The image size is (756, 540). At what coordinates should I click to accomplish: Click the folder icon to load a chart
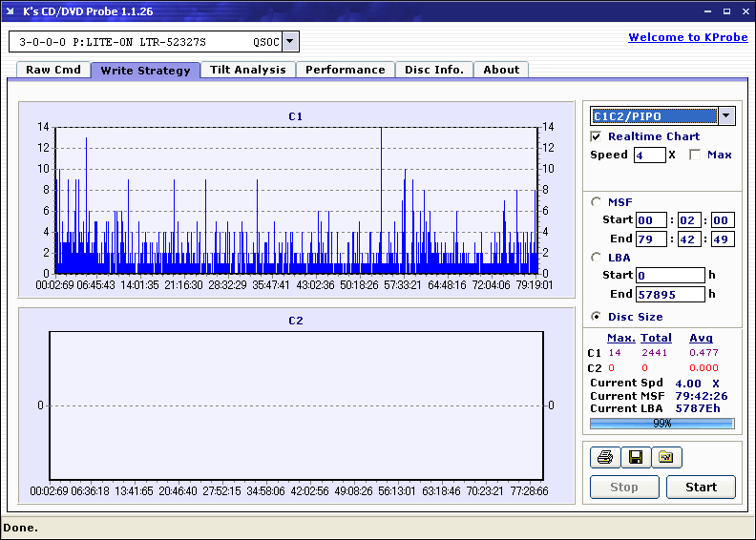666,458
